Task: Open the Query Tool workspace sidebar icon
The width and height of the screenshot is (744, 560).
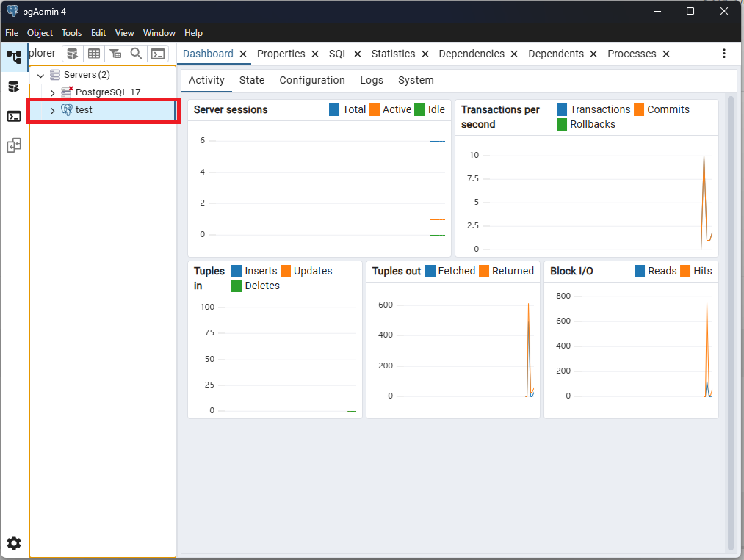Action: 14,87
